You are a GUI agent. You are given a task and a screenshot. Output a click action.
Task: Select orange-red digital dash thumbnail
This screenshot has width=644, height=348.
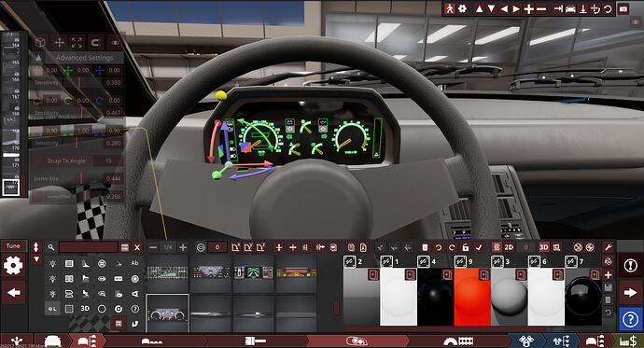click(296, 272)
